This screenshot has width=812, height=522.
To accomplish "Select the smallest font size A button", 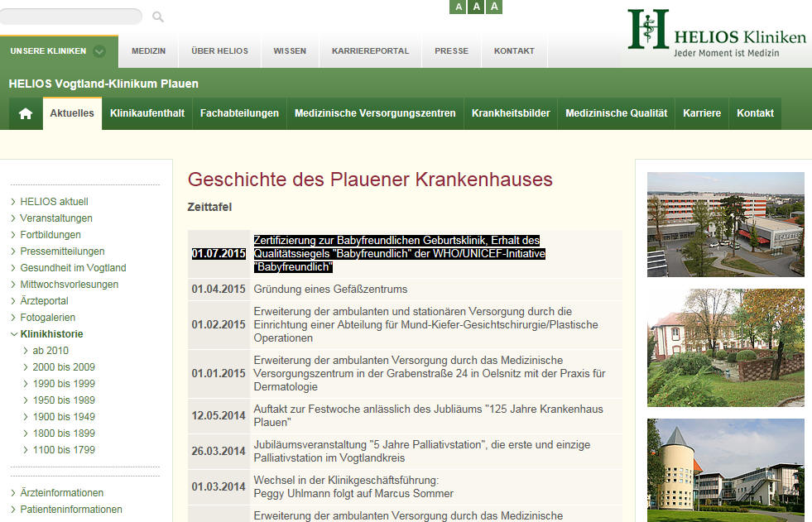I will (459, 7).
